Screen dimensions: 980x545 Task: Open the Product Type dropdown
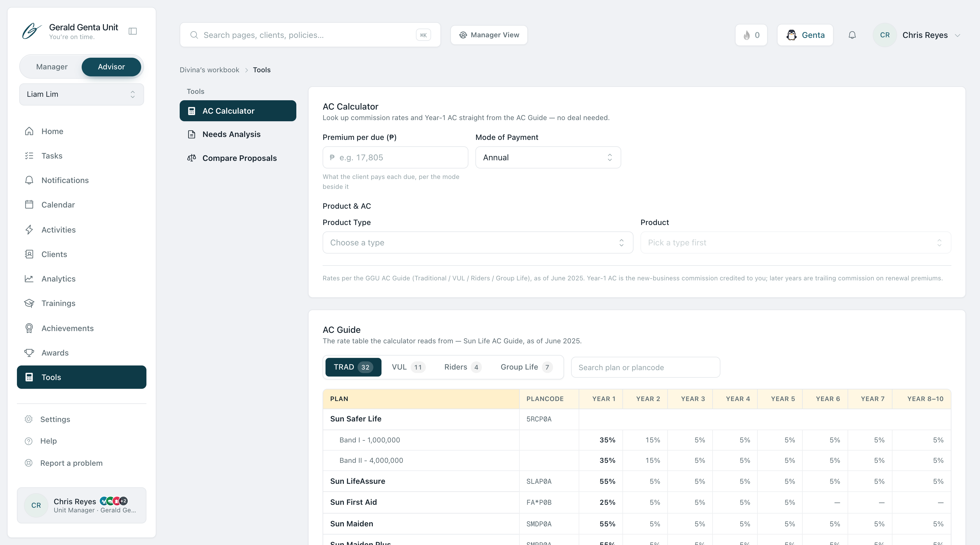pos(477,242)
